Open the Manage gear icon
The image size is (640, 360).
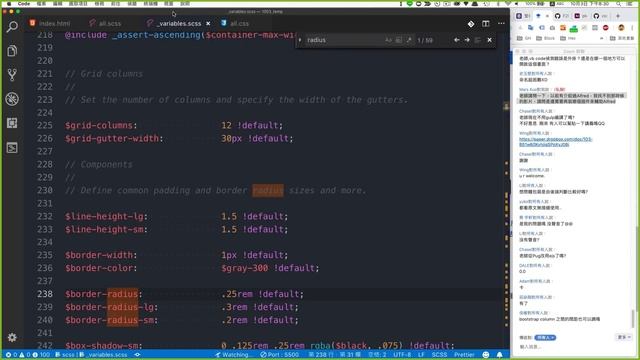12,338
